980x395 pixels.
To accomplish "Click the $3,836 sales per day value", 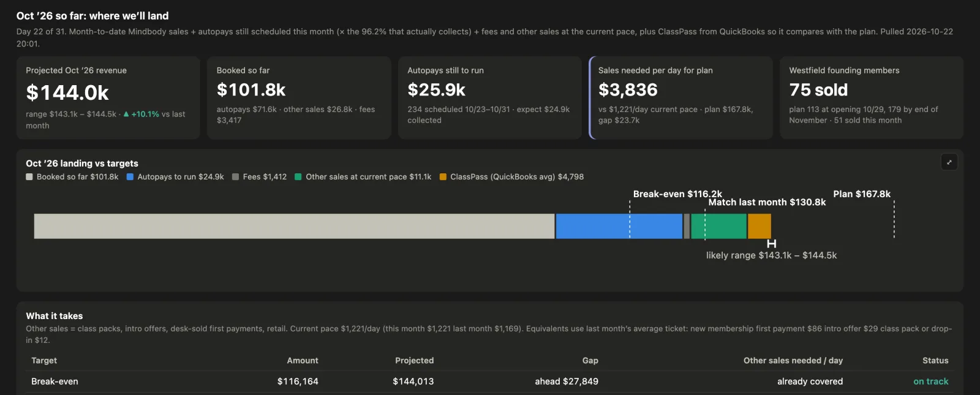I will pyautogui.click(x=628, y=90).
